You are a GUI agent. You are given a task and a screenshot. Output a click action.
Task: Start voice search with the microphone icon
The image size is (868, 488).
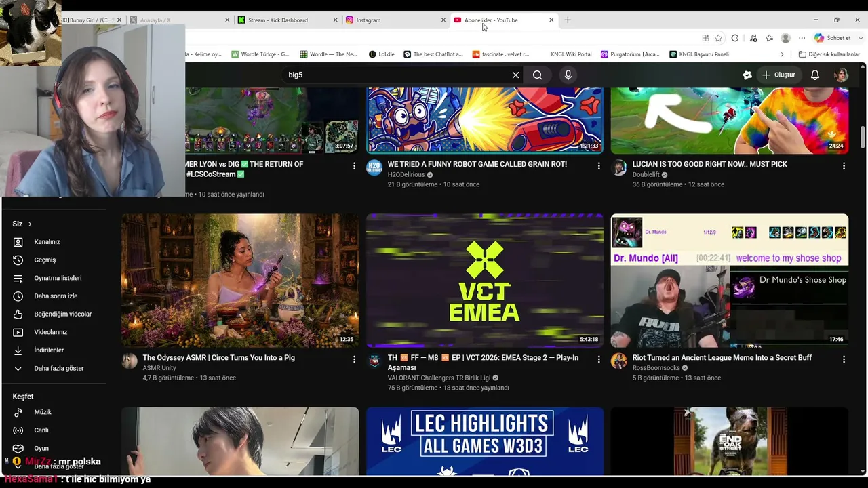[568, 75]
